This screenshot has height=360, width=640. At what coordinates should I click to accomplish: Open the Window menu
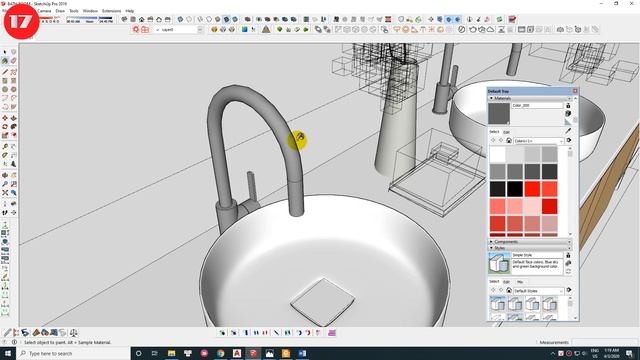[90, 11]
